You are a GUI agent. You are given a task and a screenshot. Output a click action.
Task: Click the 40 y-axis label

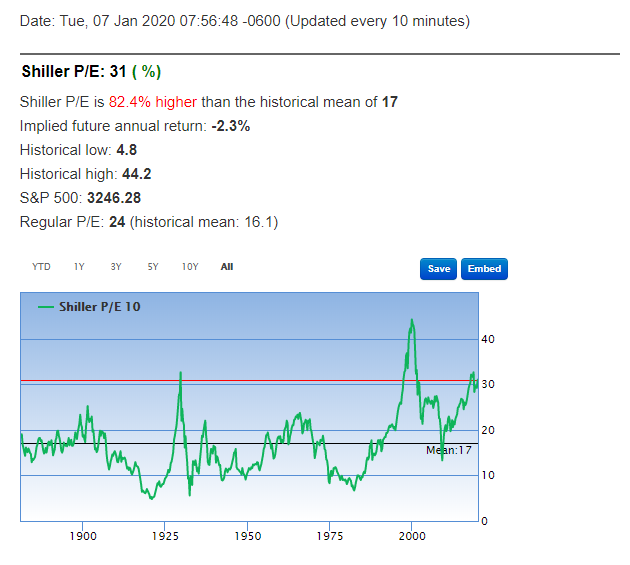488,340
